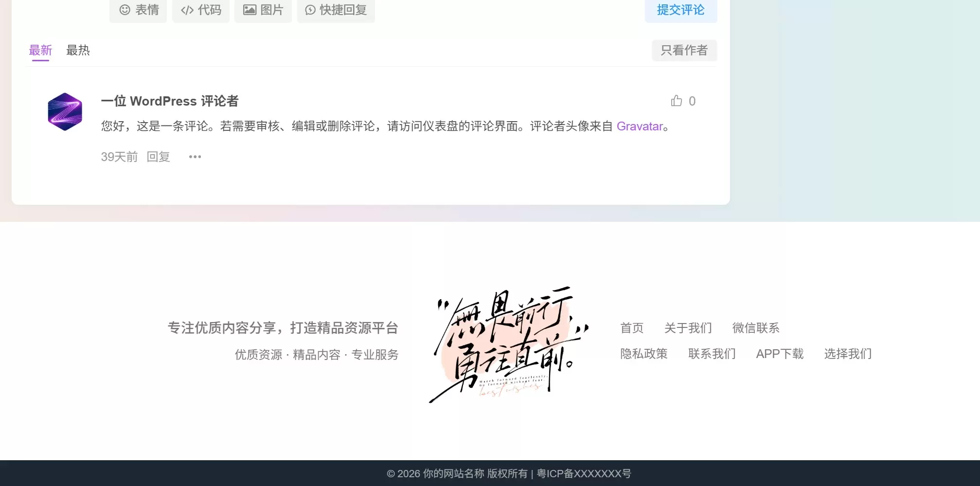
Task: Click the footer slogan 专注优质内容分享，打造精品资源平台
Action: click(x=283, y=328)
